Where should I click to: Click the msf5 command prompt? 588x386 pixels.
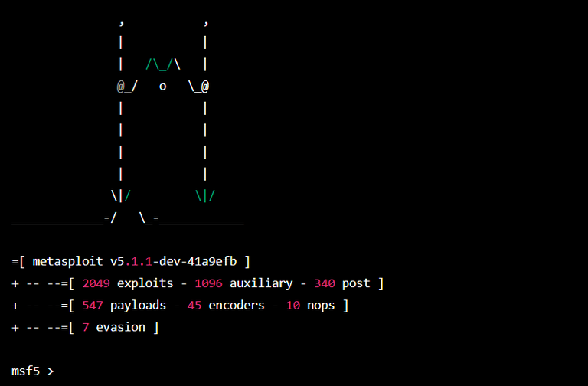33,371
